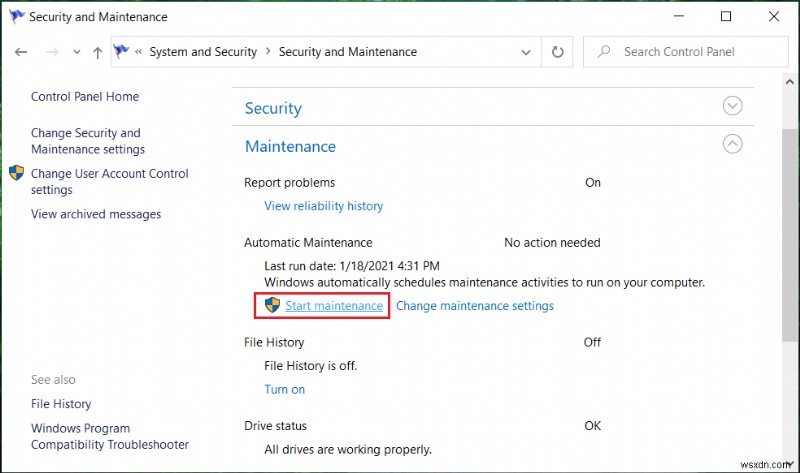Image resolution: width=800 pixels, height=473 pixels.
Task: Turn on File History
Action: (284, 389)
